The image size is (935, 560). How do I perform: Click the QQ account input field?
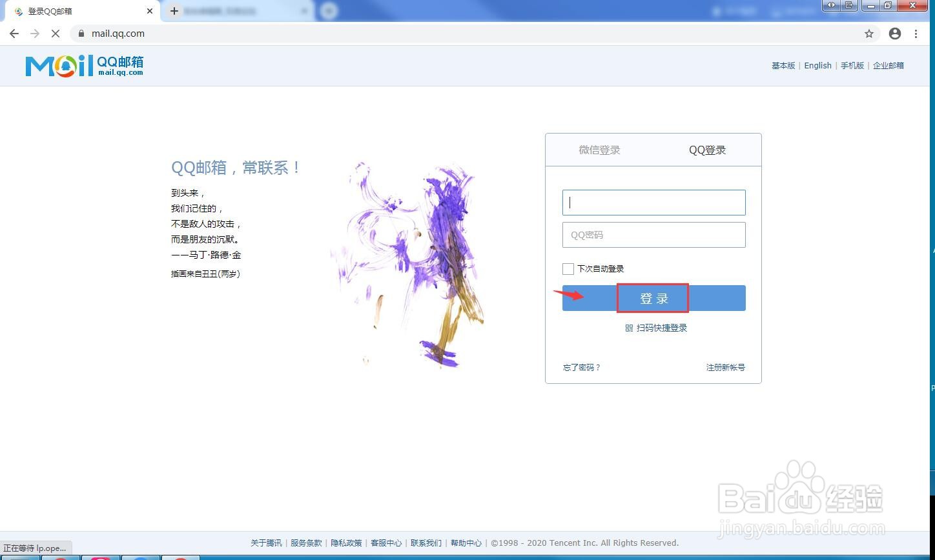654,203
